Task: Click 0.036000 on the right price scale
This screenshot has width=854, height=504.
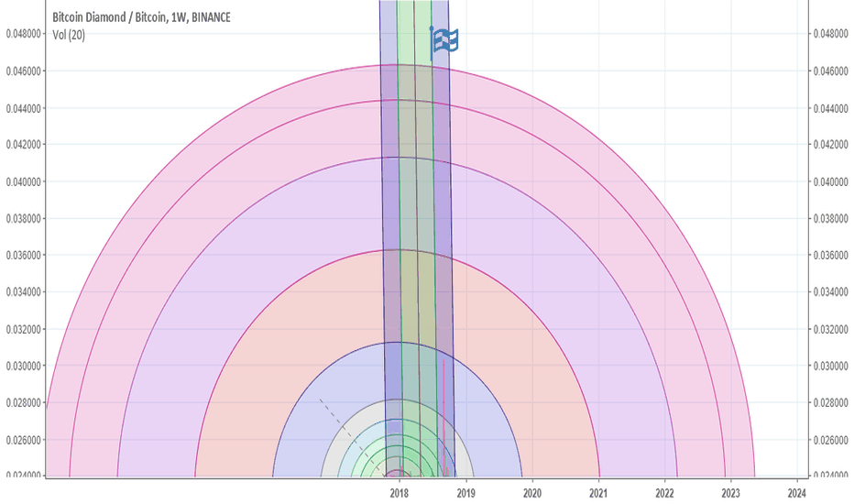Action: (x=831, y=255)
